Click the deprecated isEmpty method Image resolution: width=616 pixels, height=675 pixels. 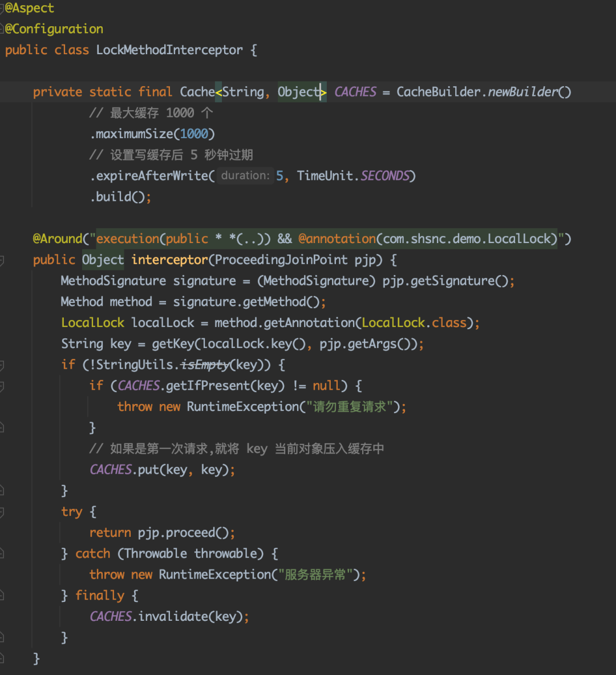[204, 365]
